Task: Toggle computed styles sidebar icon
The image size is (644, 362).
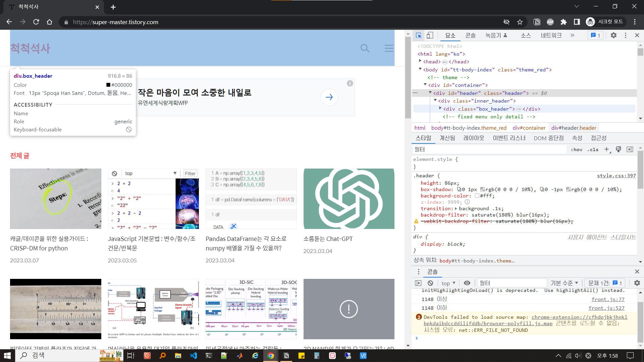Action: pos(630,149)
